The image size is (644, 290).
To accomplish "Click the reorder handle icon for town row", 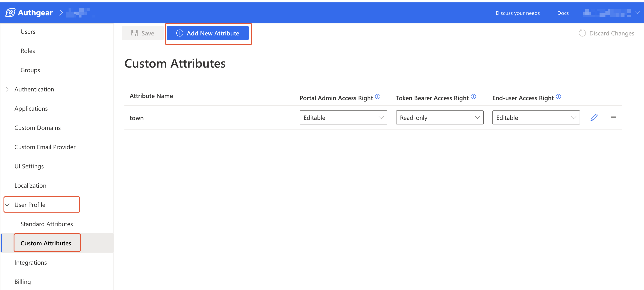I will click(613, 117).
